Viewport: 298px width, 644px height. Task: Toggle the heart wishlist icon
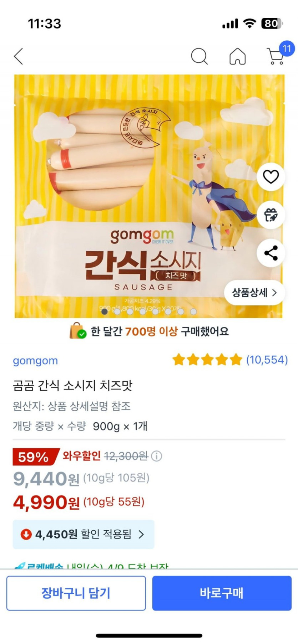point(271,177)
